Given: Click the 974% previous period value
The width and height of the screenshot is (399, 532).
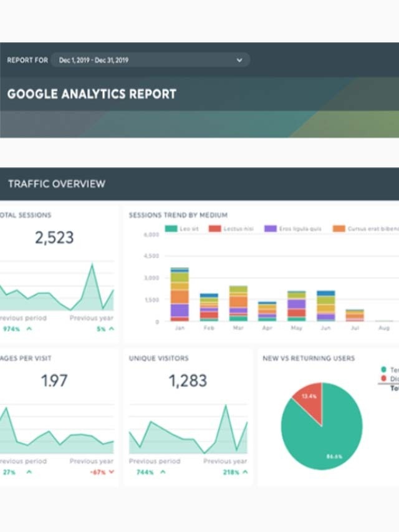Looking at the screenshot, I should pyautogui.click(x=12, y=329).
